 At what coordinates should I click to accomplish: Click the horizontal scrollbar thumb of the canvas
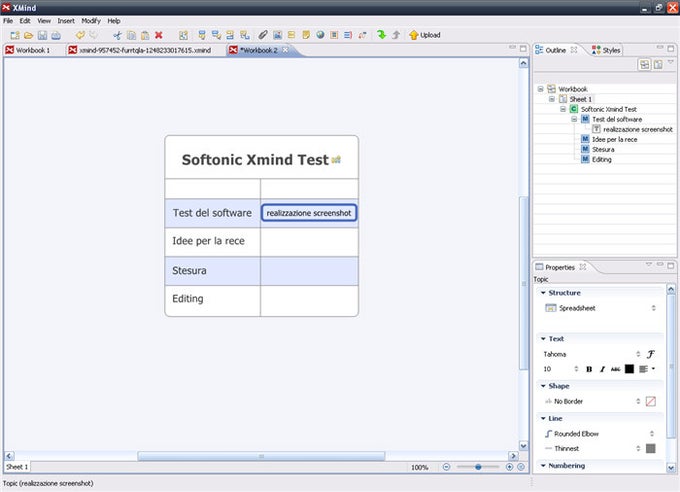click(x=261, y=456)
